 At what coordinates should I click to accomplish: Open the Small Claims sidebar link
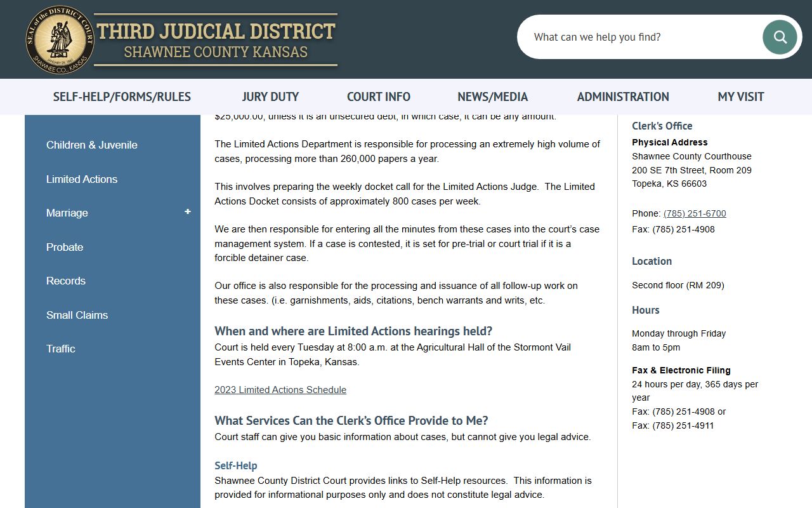pos(77,315)
